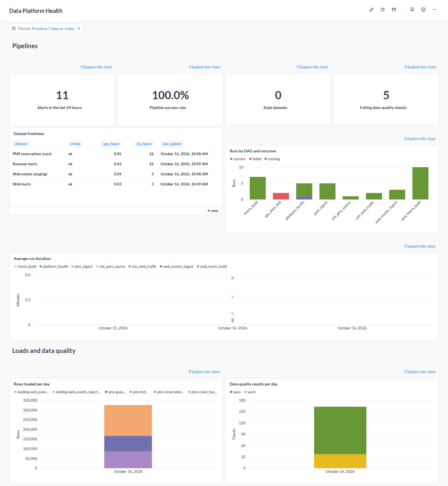The width and height of the screenshot is (448, 486).
Task: Click the 0 stale datasets value
Action: point(278,95)
